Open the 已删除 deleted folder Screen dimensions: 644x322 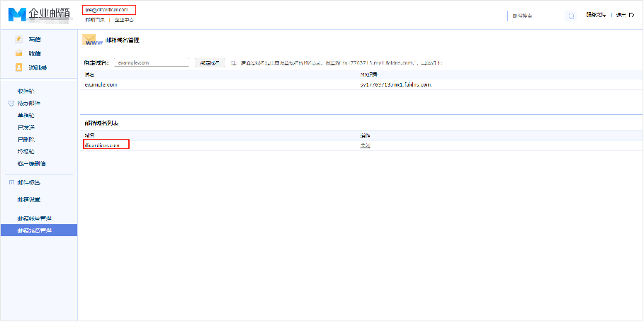coord(26,139)
